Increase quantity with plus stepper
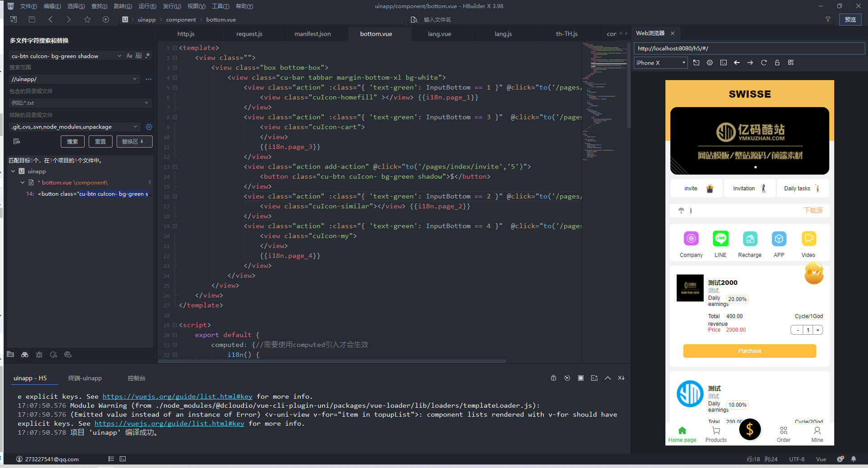The width and height of the screenshot is (868, 468). click(818, 330)
